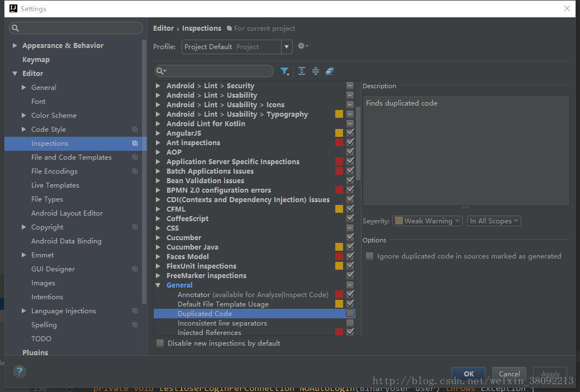
Task: Click the project icon beside Language Injections
Action: pyautogui.click(x=135, y=311)
